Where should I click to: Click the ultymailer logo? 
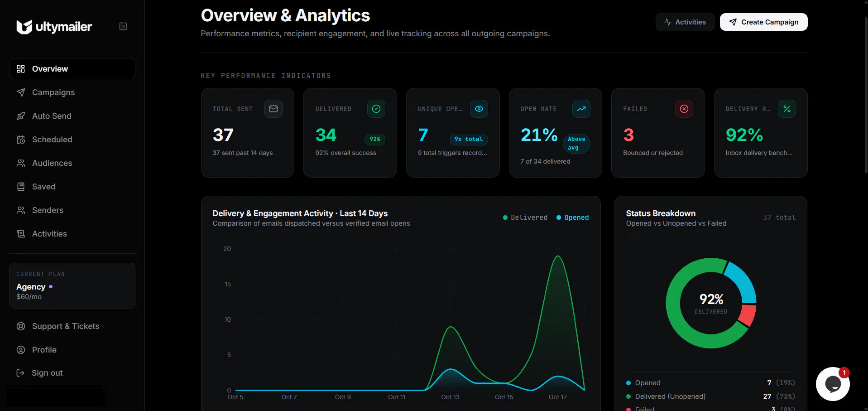(54, 27)
